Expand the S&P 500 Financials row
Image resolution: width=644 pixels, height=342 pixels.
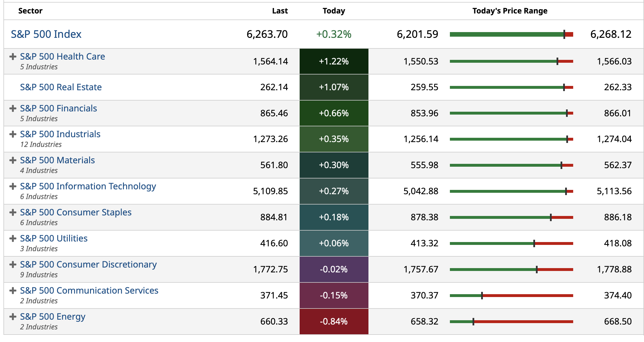point(13,108)
